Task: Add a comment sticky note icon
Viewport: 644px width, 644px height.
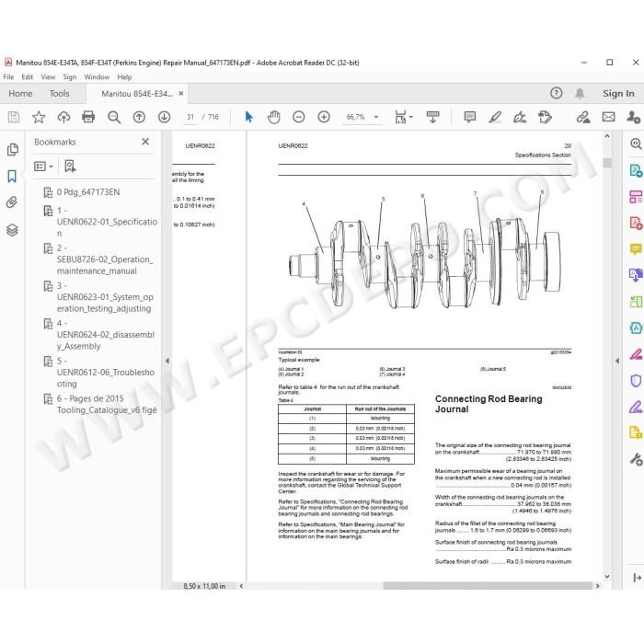Action: click(470, 117)
